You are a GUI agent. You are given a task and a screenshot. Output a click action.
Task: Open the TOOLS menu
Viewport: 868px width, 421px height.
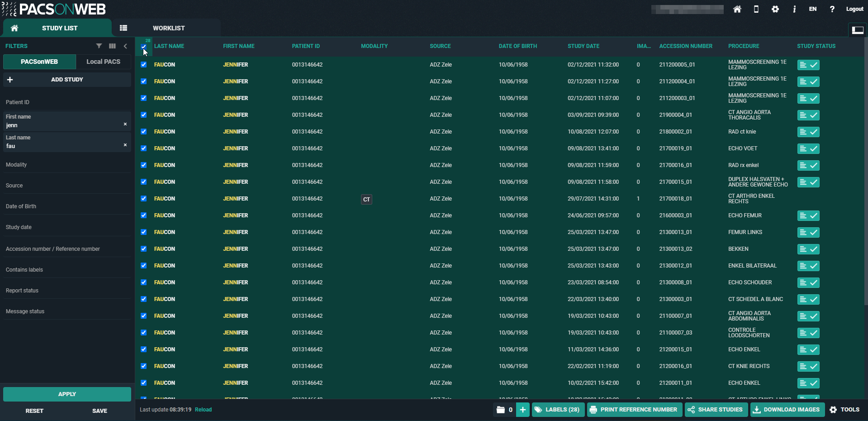pyautogui.click(x=845, y=410)
